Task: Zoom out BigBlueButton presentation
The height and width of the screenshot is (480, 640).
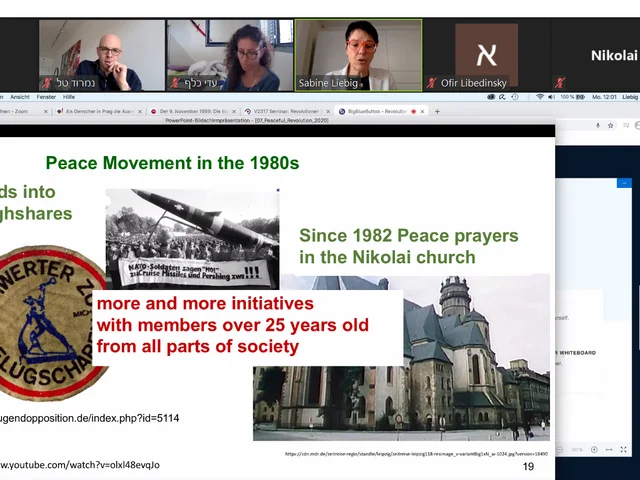Action: point(560,449)
